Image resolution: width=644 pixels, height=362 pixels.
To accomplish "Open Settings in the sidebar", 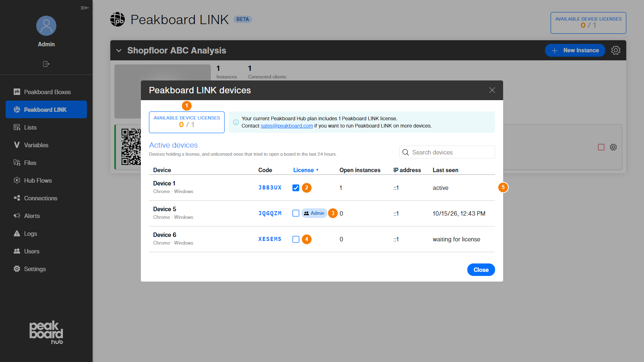I will point(46,269).
